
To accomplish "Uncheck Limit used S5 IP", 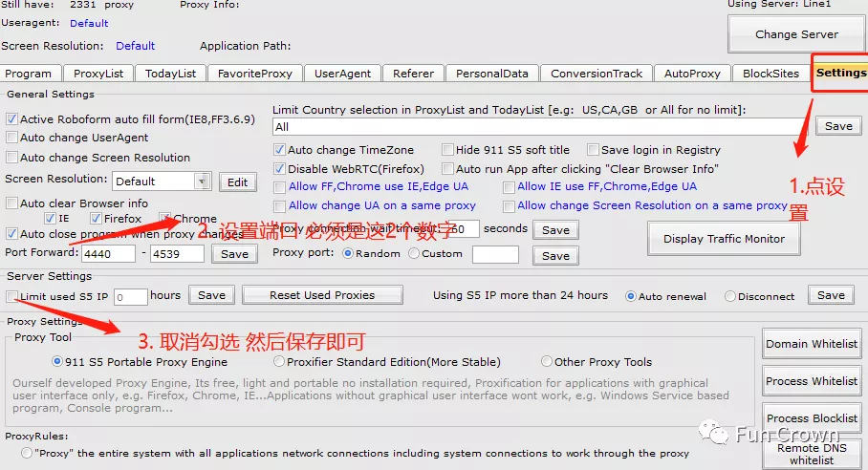I will [11, 296].
